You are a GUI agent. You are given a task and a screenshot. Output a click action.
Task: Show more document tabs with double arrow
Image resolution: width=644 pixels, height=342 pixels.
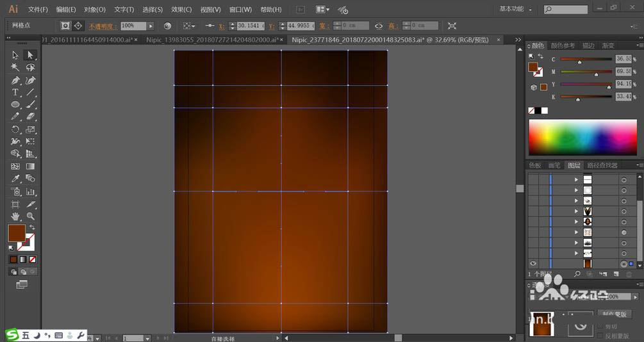point(518,40)
